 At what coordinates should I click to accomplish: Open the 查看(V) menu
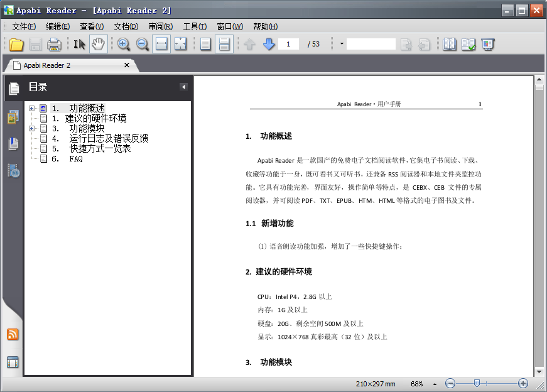coord(92,26)
